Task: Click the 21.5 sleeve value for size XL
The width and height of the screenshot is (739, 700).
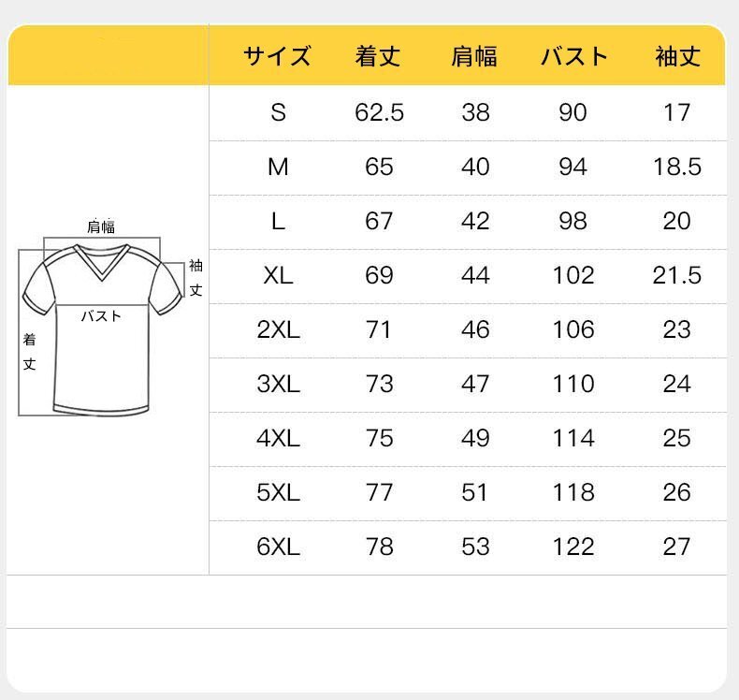Action: 676,276
